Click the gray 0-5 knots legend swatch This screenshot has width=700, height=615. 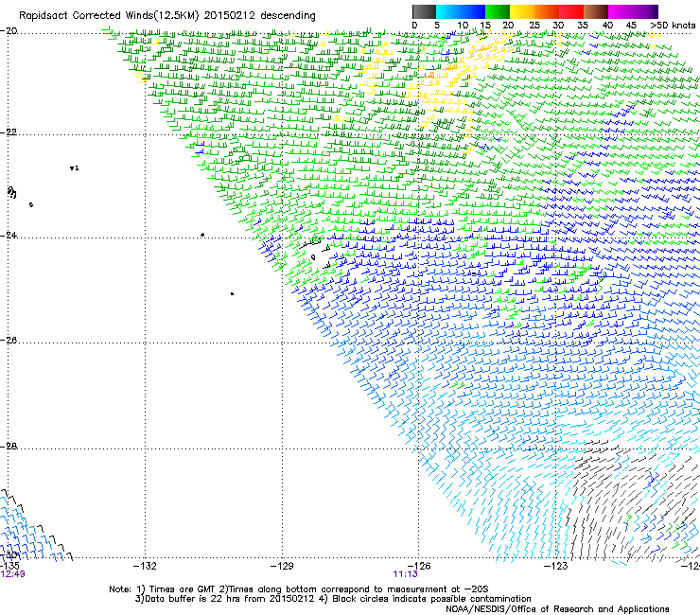(424, 11)
